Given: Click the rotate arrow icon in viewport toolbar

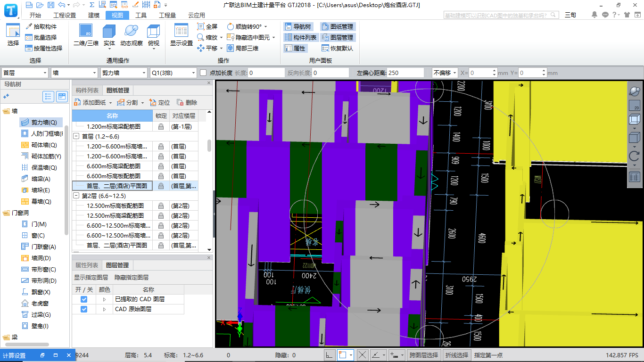Looking at the screenshot, I should click(x=635, y=156).
